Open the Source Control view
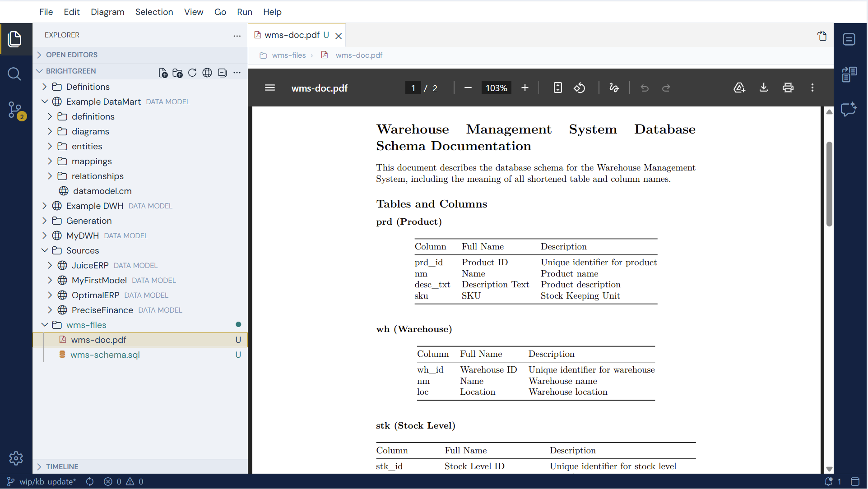The width and height of the screenshot is (868, 489). (15, 110)
